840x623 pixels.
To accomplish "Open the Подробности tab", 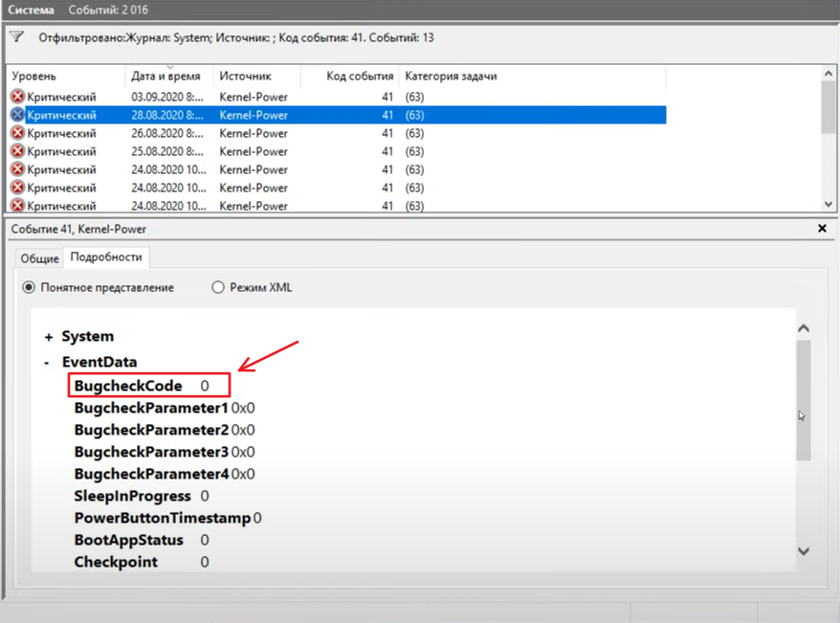I will tap(106, 257).
